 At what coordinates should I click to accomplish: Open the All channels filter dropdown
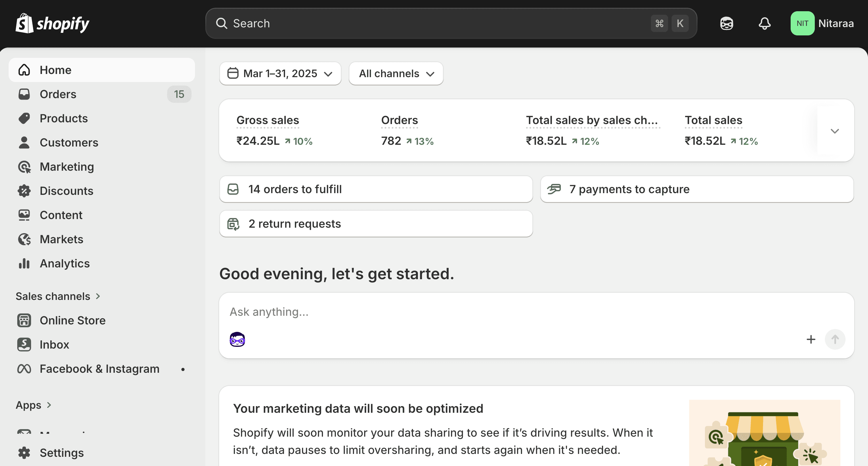(396, 73)
